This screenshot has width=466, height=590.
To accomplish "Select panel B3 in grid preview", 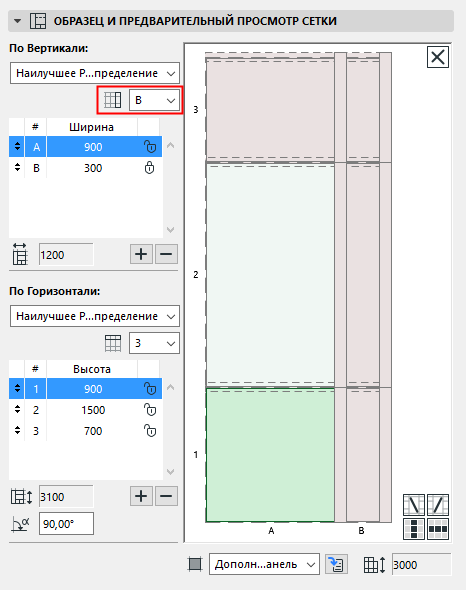I will coord(362,109).
